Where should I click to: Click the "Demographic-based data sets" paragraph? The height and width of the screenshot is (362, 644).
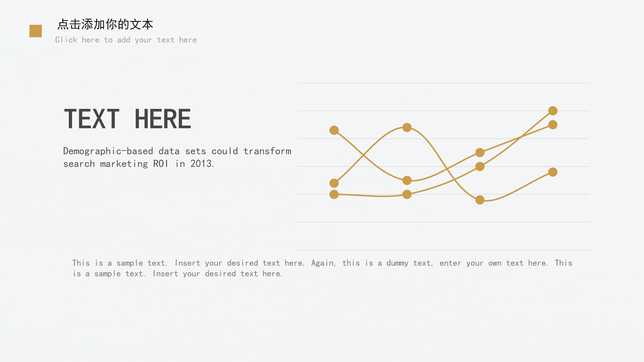[177, 157]
